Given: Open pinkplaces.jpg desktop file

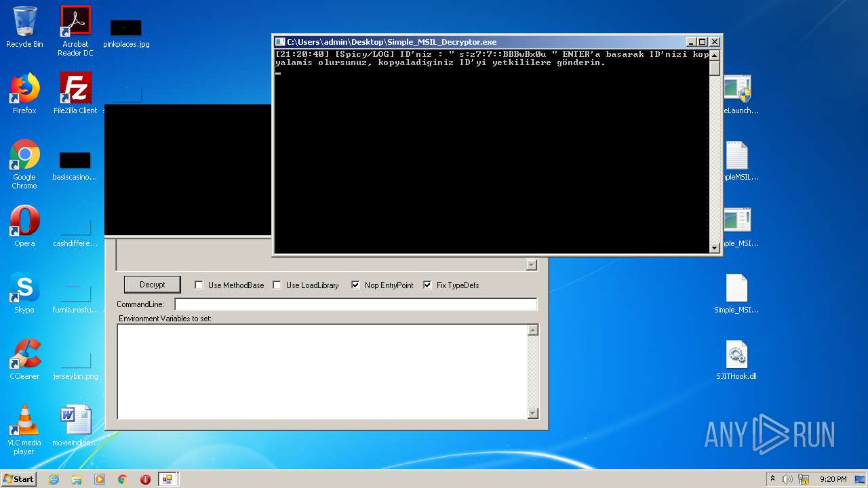Looking at the screenshot, I should 126,33.
